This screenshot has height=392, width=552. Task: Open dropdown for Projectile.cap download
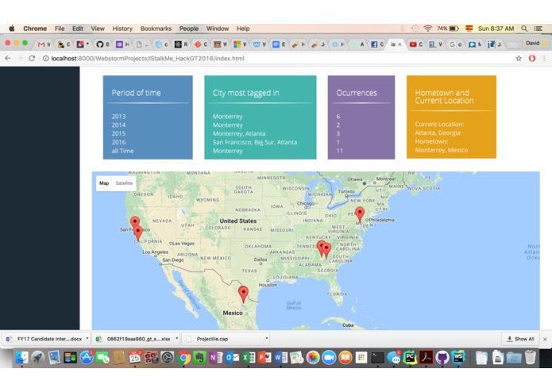(267, 339)
